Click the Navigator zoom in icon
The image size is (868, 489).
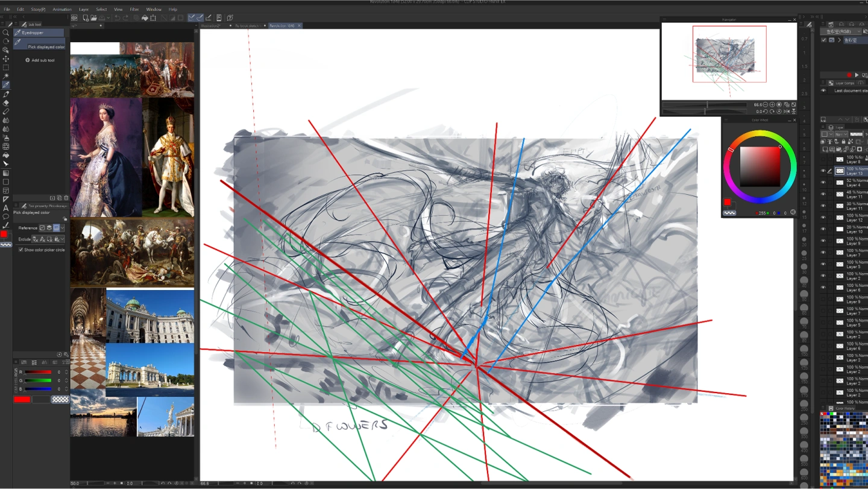pyautogui.click(x=772, y=104)
